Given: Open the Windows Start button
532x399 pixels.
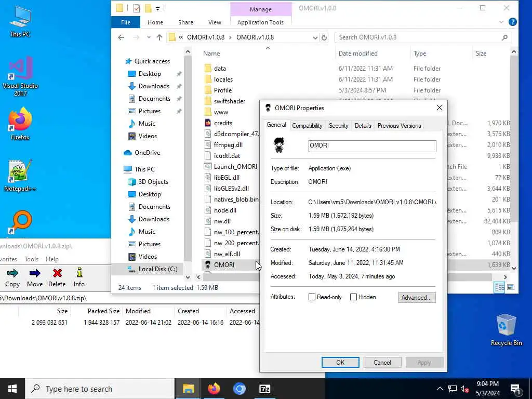Looking at the screenshot, I should click(12, 389).
